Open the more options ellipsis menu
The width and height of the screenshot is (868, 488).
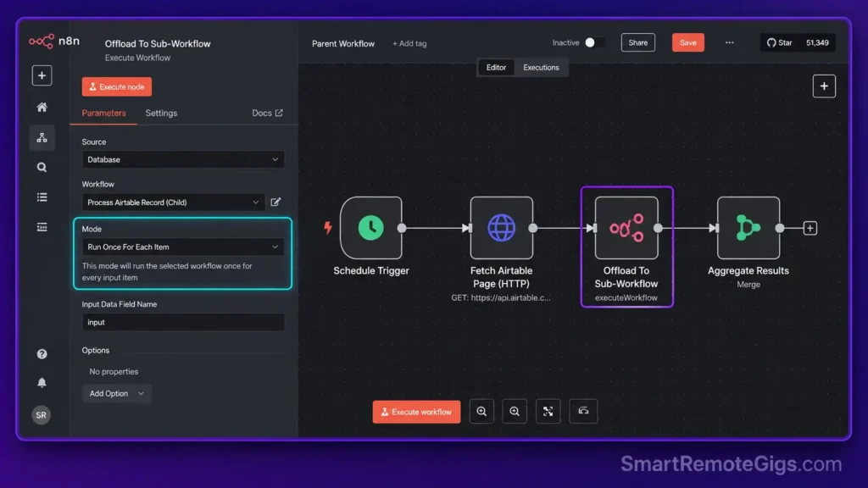click(x=730, y=42)
